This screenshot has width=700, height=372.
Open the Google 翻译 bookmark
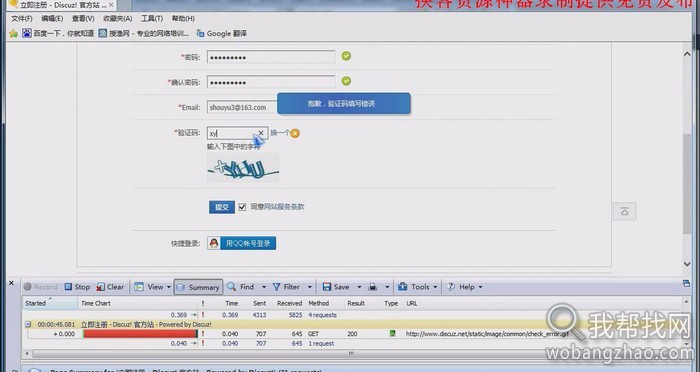click(x=221, y=33)
